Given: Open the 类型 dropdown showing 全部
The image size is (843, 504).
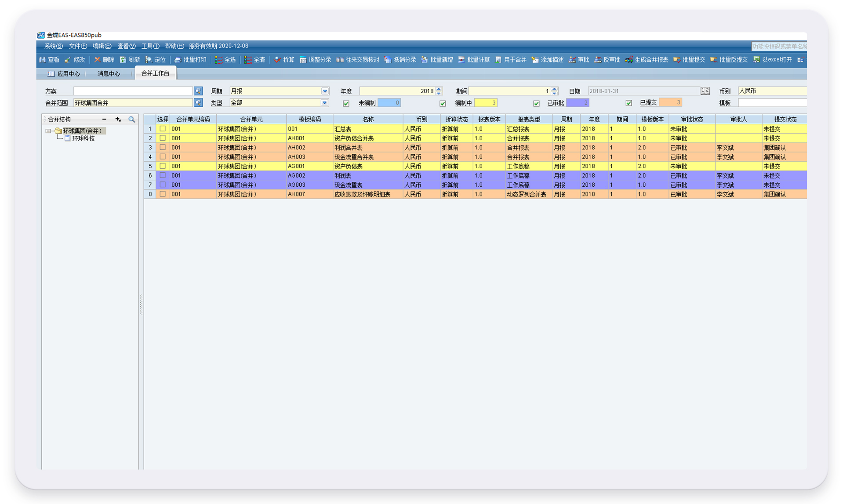Looking at the screenshot, I should click(x=325, y=103).
